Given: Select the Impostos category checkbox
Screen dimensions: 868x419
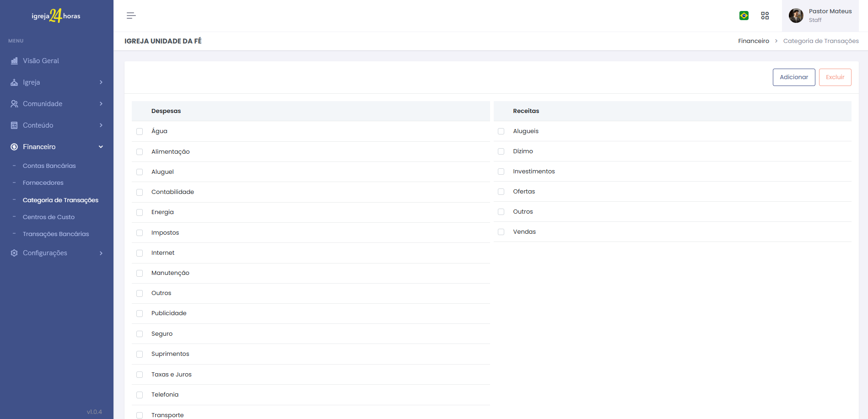Looking at the screenshot, I should (x=140, y=233).
